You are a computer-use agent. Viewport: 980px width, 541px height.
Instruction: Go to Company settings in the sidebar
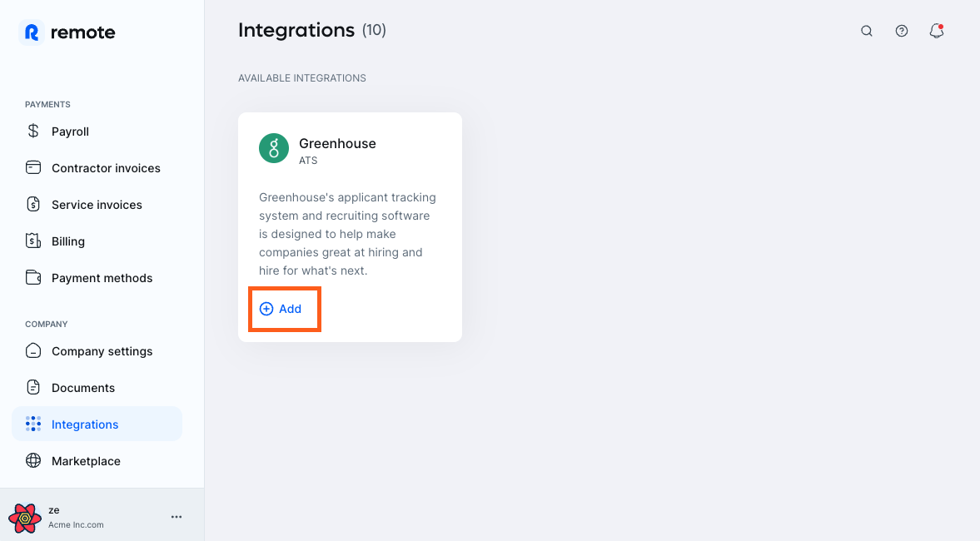(x=97, y=351)
